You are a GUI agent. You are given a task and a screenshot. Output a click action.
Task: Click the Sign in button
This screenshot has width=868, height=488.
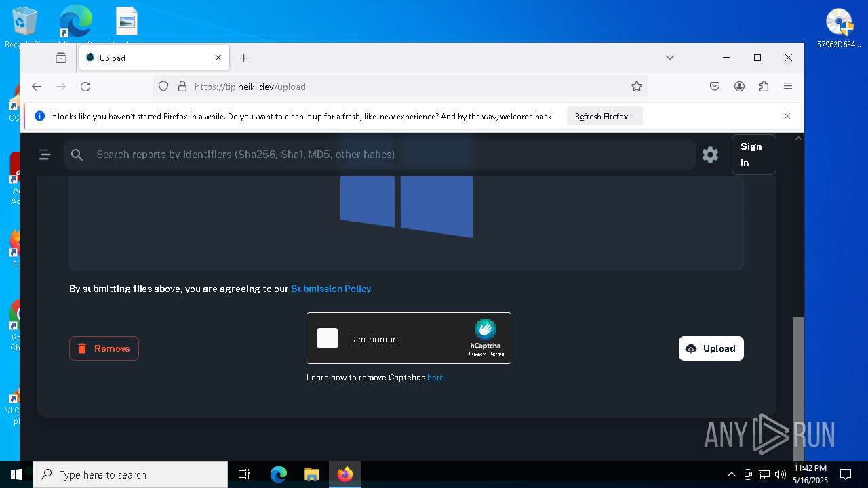753,155
